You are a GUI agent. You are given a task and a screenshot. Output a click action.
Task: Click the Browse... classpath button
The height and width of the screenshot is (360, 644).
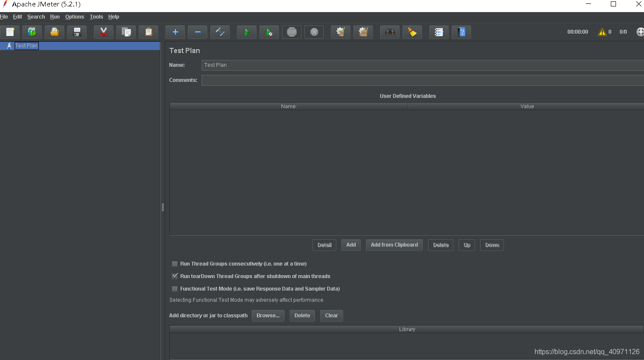pos(268,316)
